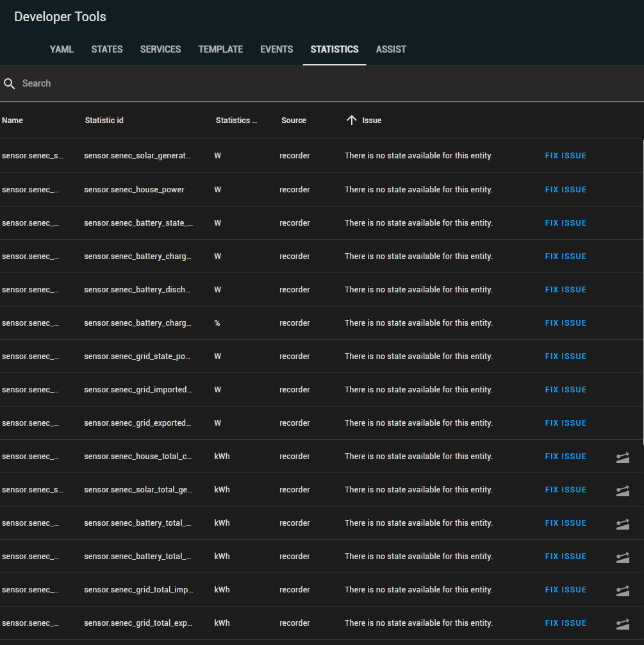
Task: Click the search magnifier icon
Action: coord(10,83)
